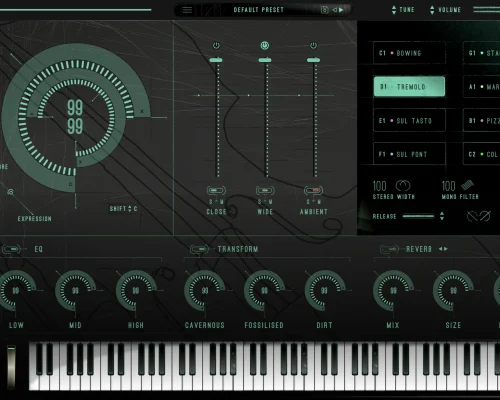
Task: Toggle the Wide mic power icon
Action: [265, 45]
